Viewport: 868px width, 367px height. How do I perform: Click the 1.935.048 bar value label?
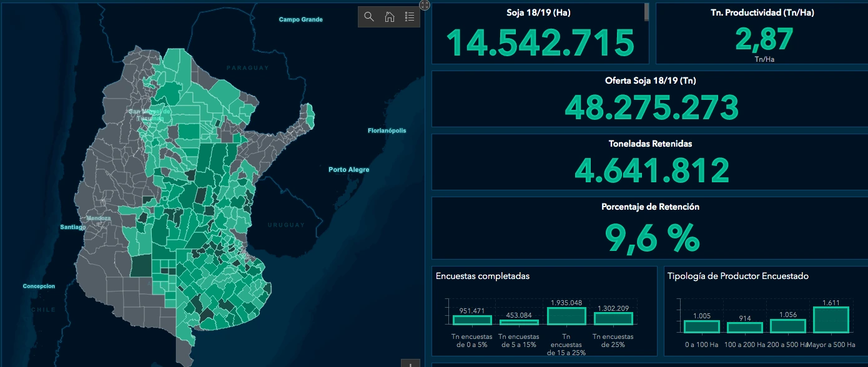point(566,303)
